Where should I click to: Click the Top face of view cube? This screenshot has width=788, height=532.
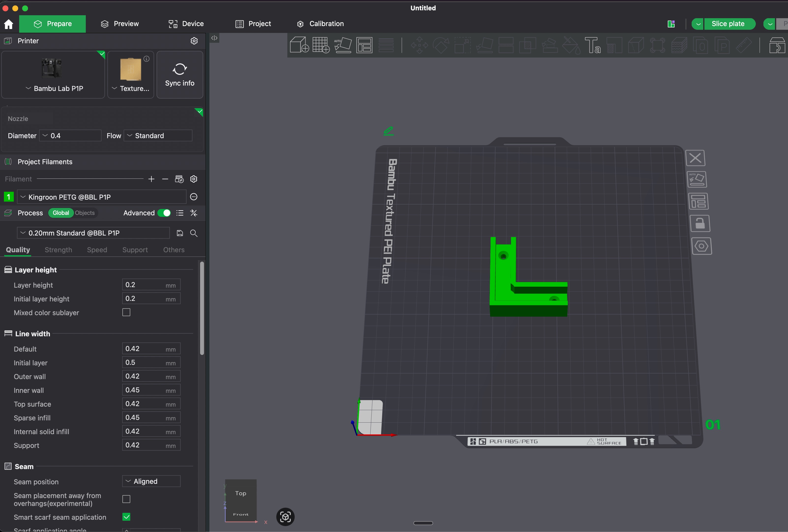pos(241,493)
